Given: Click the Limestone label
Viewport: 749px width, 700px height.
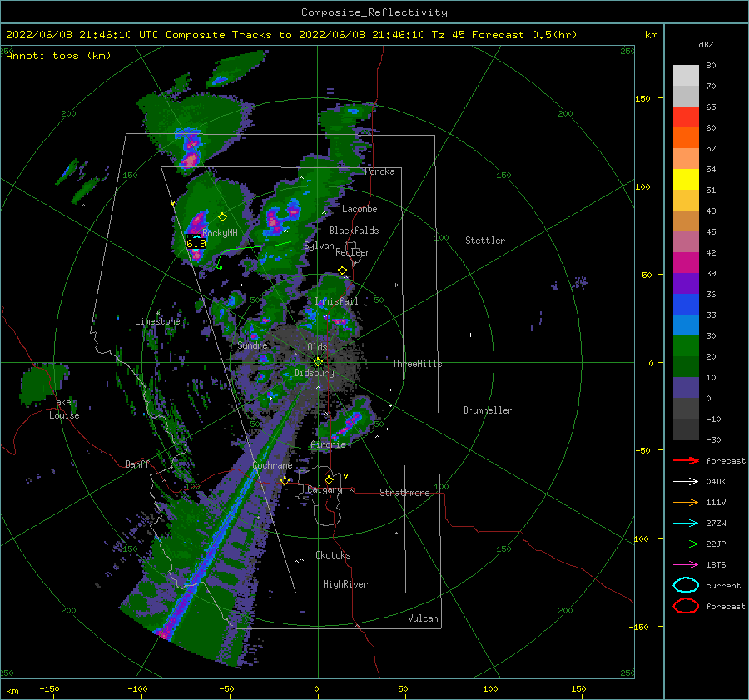Looking at the screenshot, I should [157, 321].
